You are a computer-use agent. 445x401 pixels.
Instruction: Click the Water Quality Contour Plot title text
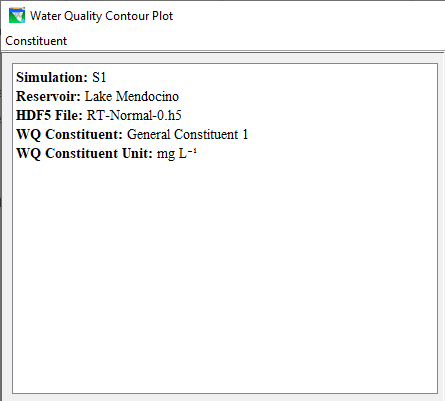[x=101, y=16]
